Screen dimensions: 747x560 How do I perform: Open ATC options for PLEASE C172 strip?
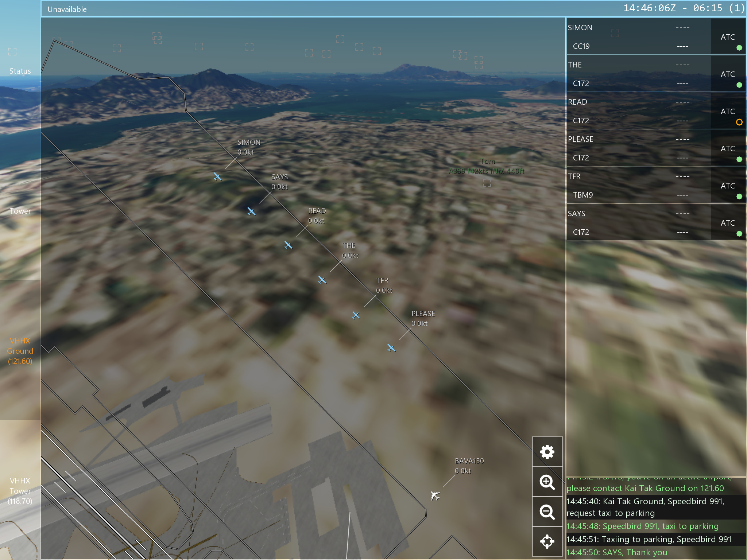pyautogui.click(x=727, y=148)
